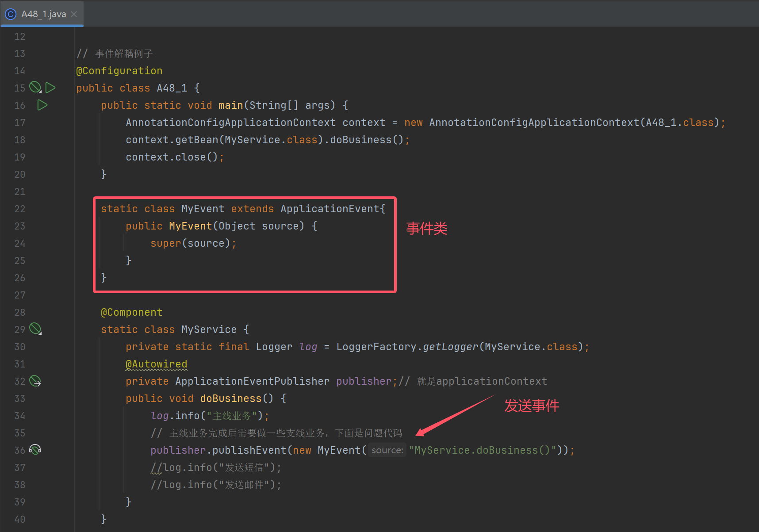Click AnnotationConfigApplicationContext constructor on line 17
The height and width of the screenshot is (532, 759).
(534, 122)
